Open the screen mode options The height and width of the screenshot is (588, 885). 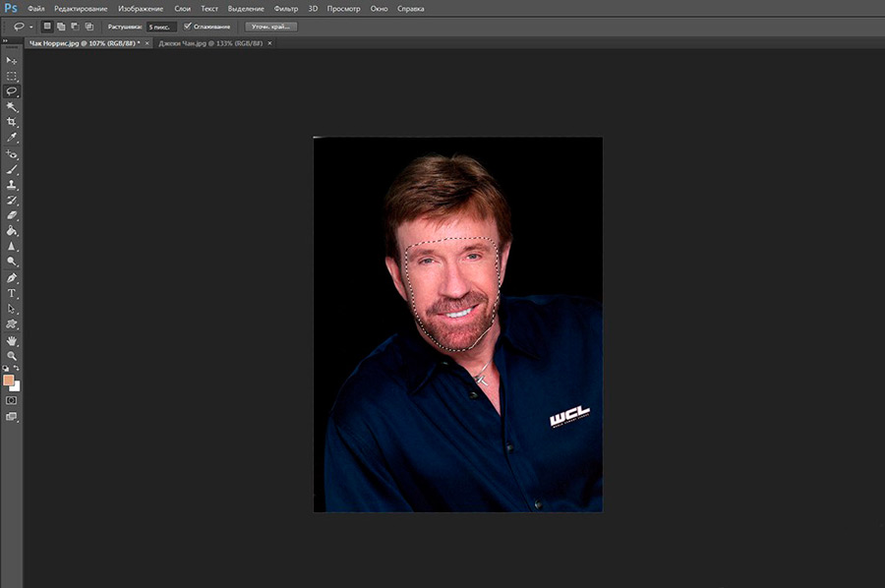point(12,417)
